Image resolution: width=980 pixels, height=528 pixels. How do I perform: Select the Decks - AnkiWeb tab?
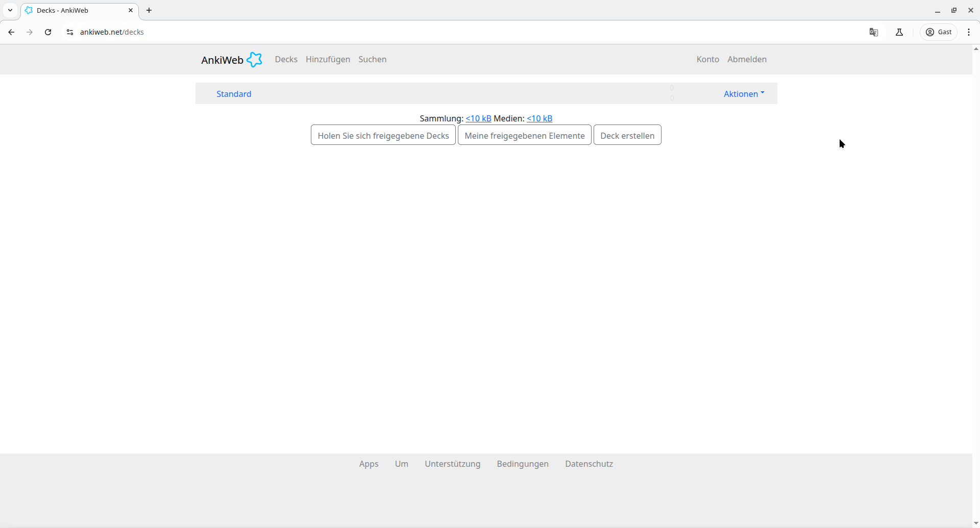pos(79,10)
